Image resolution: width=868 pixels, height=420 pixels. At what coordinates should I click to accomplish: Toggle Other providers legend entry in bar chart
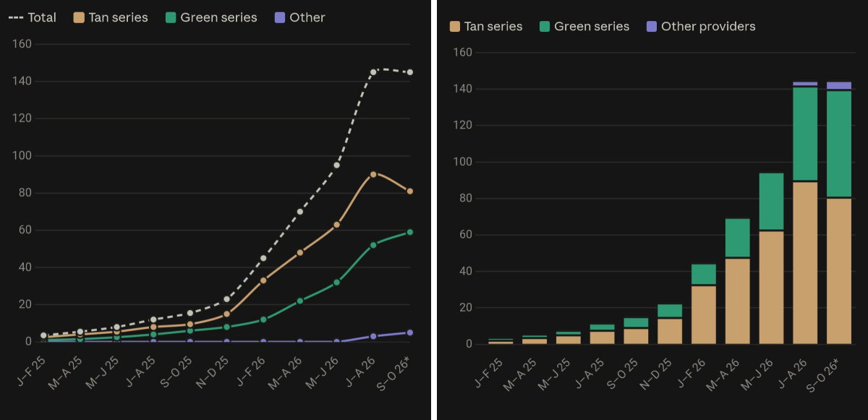pos(700,27)
